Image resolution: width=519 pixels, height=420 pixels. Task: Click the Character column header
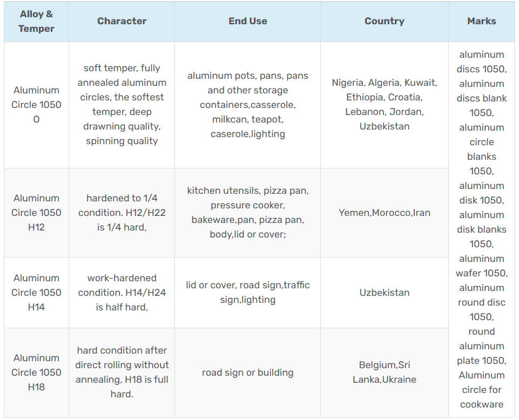[122, 21]
